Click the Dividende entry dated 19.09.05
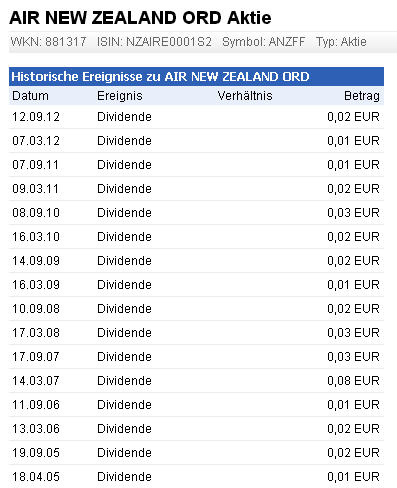397x488 pixels. (124, 453)
